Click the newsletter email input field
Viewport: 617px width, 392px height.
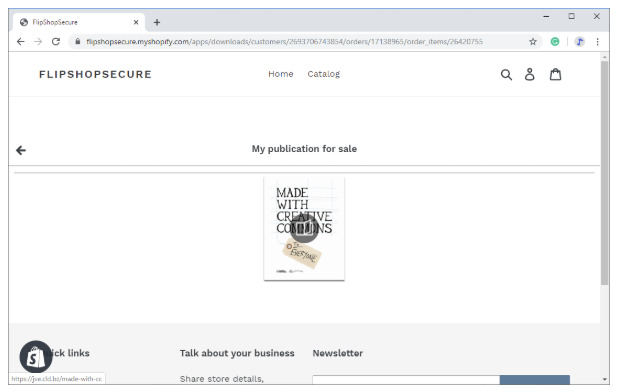(x=406, y=380)
